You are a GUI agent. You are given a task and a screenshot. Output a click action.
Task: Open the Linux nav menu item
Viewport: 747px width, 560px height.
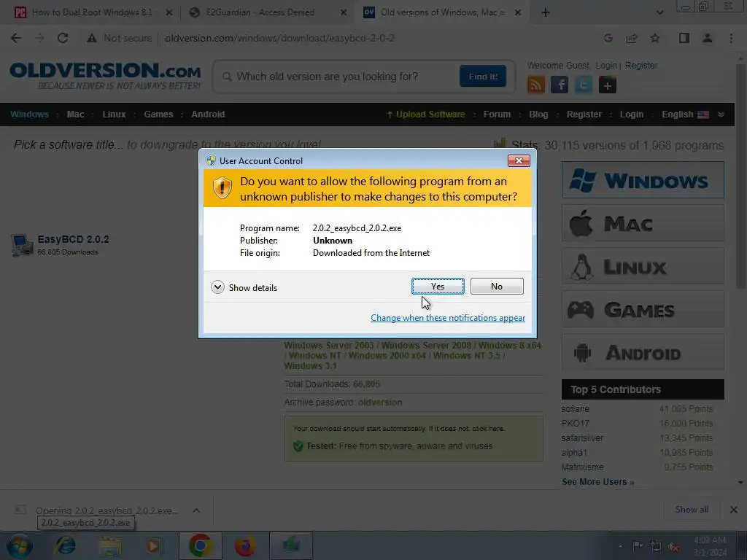point(114,114)
